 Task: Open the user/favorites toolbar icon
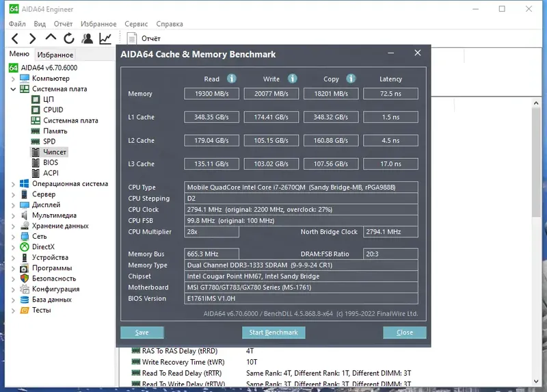click(x=88, y=38)
